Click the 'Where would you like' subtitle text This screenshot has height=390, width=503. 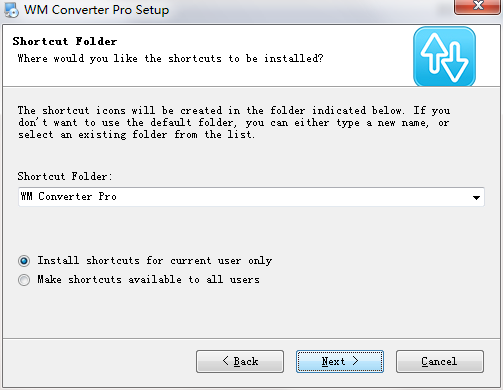[x=170, y=59]
